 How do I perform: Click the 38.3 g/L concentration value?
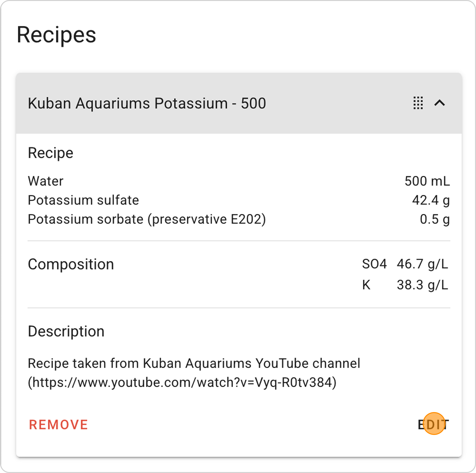click(422, 285)
